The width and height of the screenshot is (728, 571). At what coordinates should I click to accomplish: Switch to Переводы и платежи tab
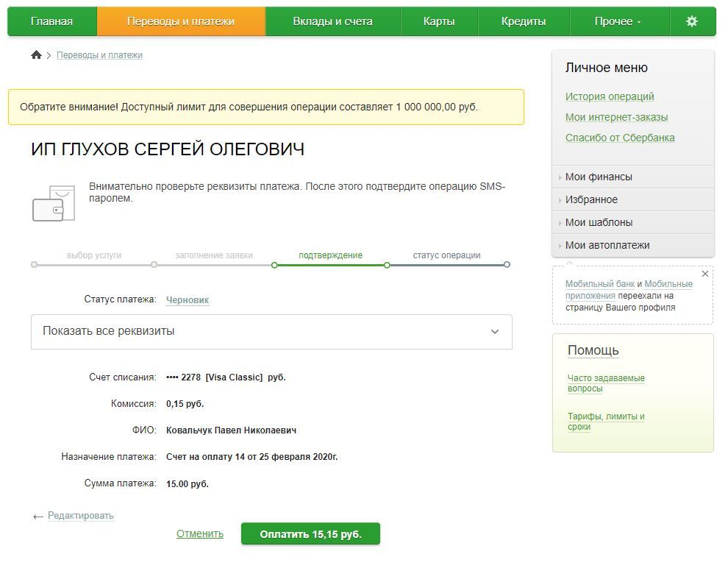tap(181, 21)
